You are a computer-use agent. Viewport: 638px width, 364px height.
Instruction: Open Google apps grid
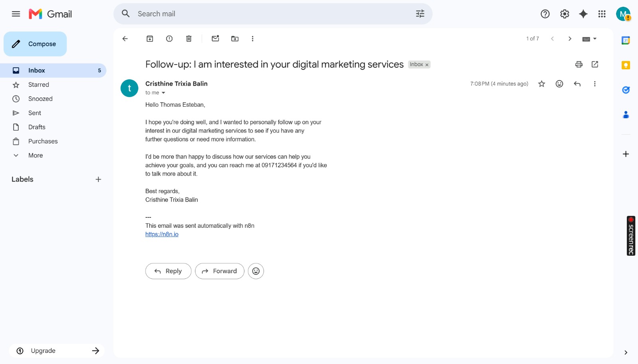pos(602,14)
